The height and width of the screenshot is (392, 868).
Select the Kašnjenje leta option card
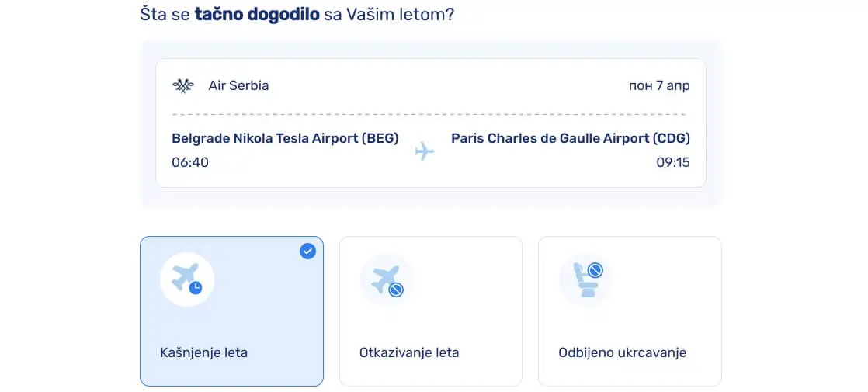click(x=231, y=311)
